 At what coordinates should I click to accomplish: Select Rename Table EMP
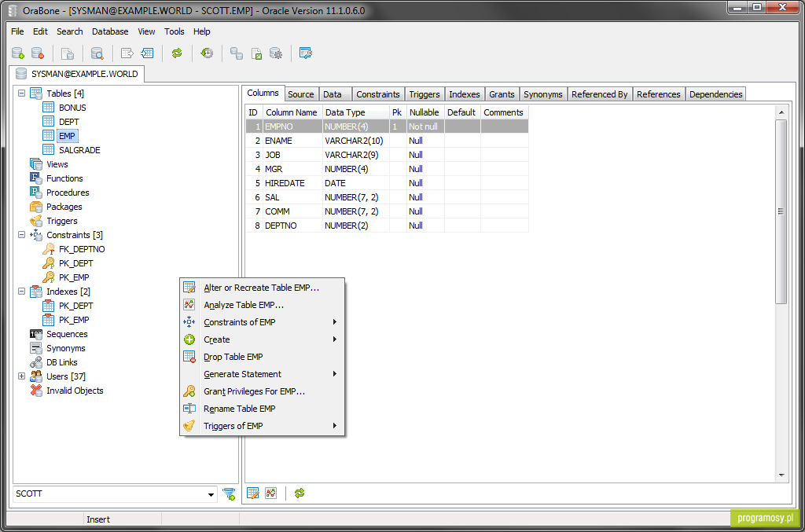point(262,409)
